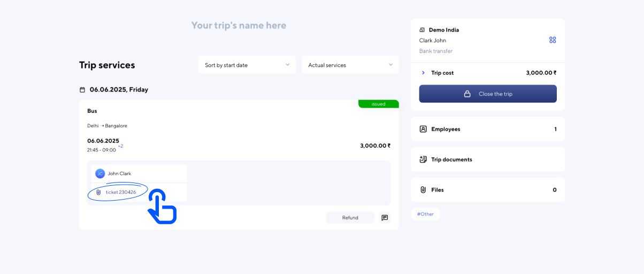Click the Bank transfer link
Screen dimensions: 644x274
[435, 51]
